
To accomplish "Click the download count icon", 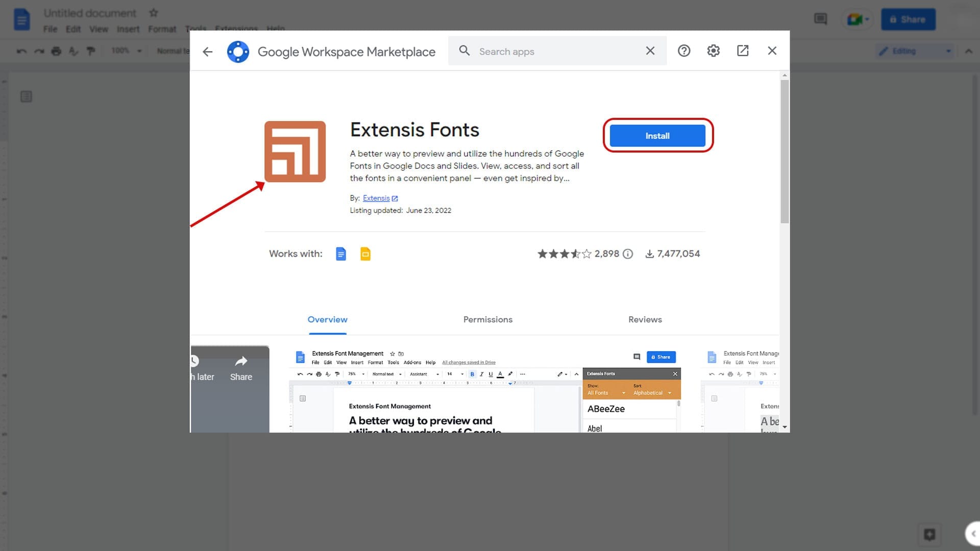I will coord(649,254).
